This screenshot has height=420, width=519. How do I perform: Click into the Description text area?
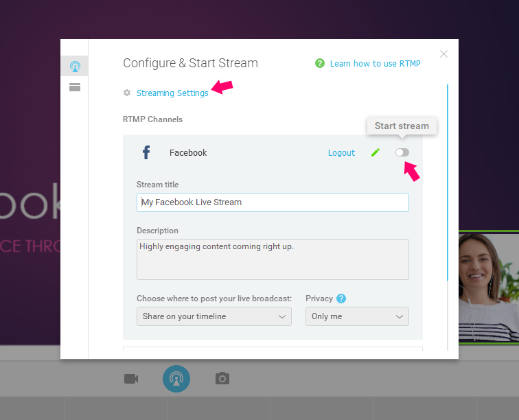point(273,259)
